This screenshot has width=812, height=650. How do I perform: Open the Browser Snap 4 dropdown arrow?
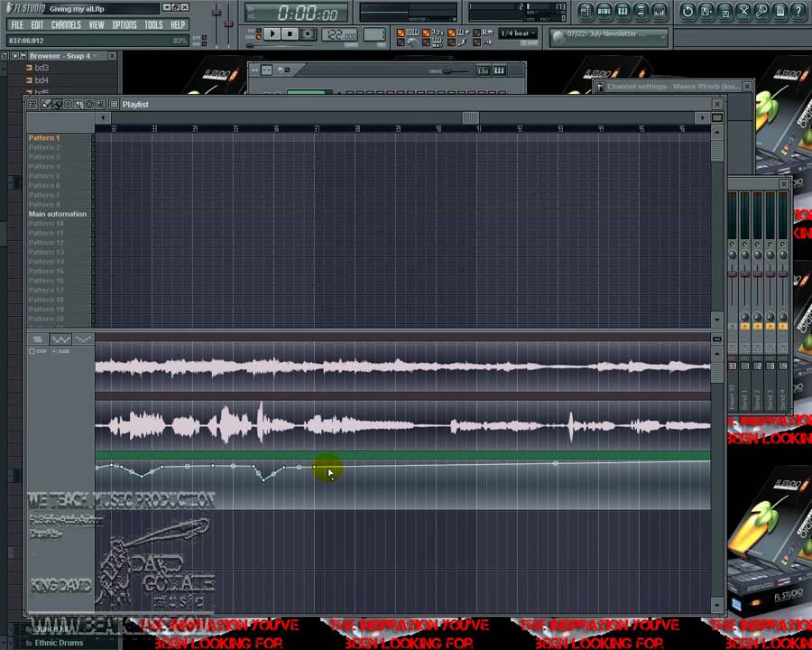[96, 56]
